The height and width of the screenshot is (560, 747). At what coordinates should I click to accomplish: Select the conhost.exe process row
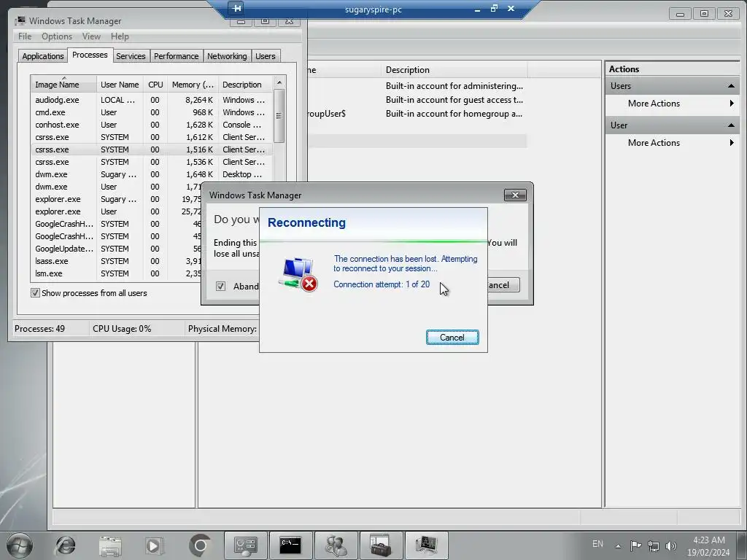(152, 125)
